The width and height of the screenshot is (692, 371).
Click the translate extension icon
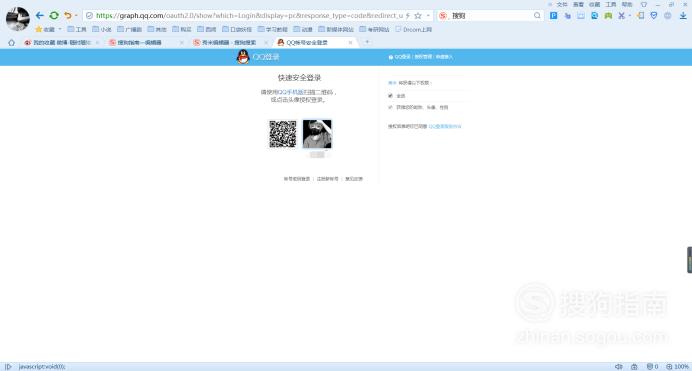click(568, 15)
